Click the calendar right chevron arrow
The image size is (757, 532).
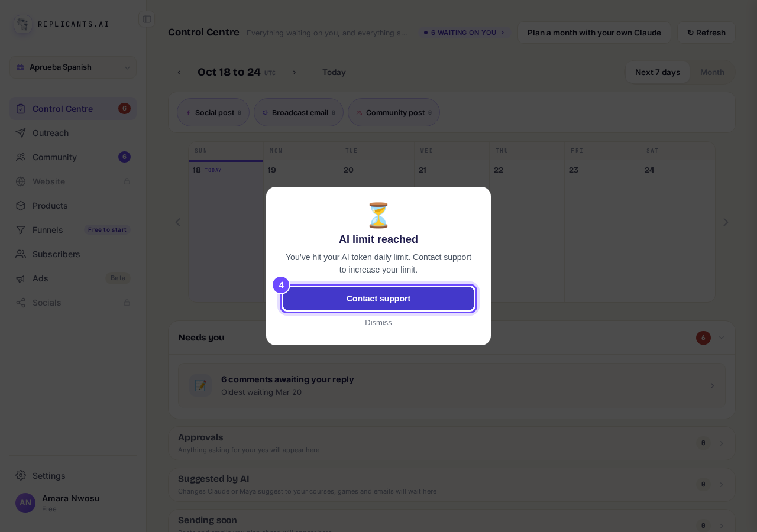(726, 222)
